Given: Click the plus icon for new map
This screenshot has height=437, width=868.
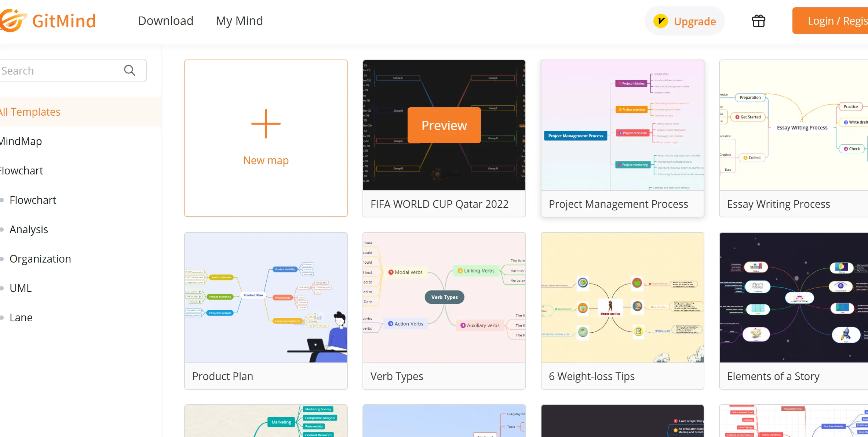Looking at the screenshot, I should click(x=266, y=124).
